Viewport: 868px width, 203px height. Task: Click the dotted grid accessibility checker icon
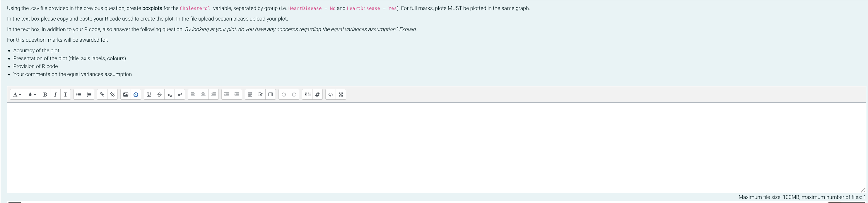[x=307, y=94]
